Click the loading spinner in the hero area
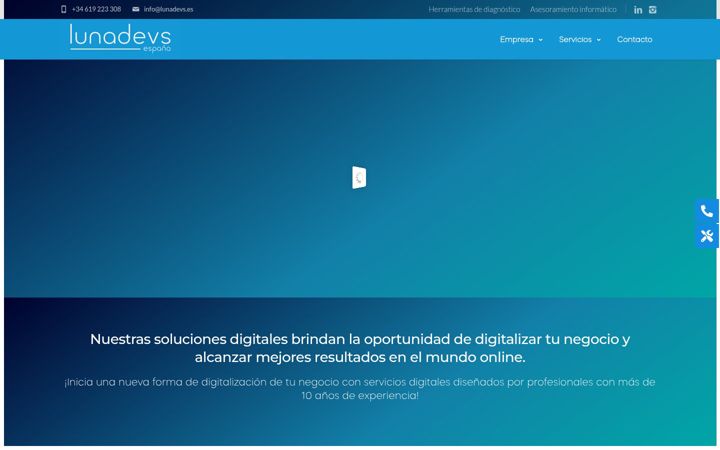The width and height of the screenshot is (720, 450). pyautogui.click(x=359, y=178)
